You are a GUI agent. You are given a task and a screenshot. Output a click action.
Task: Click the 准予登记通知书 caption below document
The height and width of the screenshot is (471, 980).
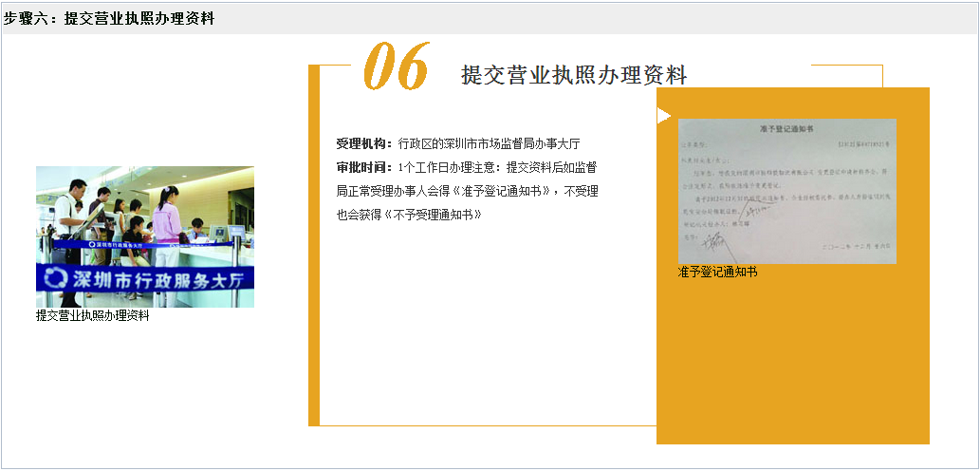point(717,273)
